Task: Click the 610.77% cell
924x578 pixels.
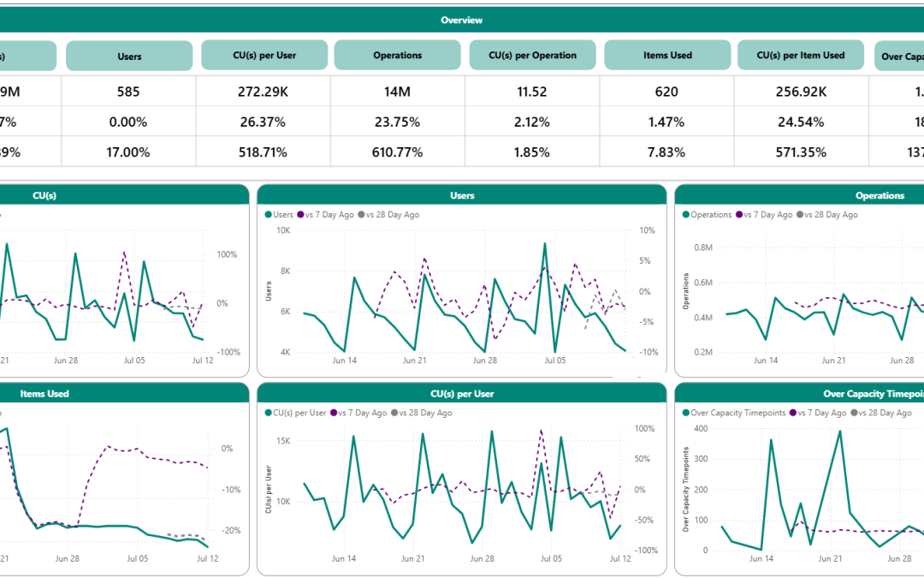Action: click(x=397, y=152)
